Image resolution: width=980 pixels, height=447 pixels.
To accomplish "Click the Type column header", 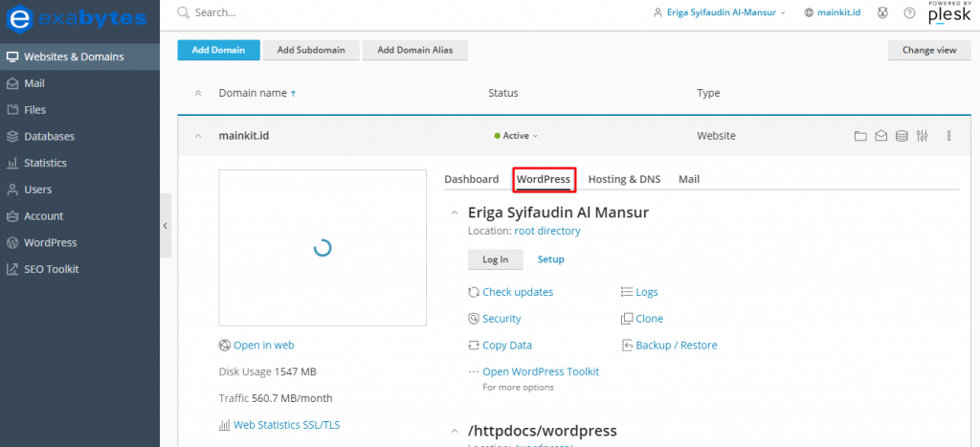I will [709, 93].
